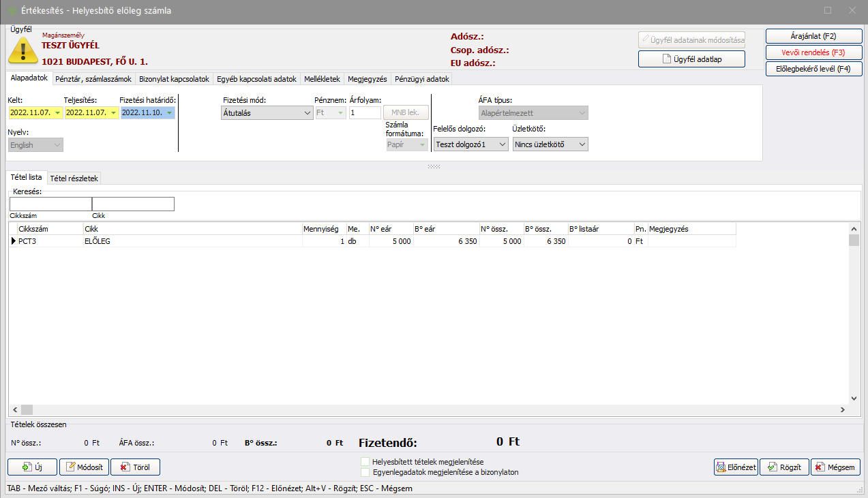Switch to the Pénzügyi adatok tab

click(422, 79)
